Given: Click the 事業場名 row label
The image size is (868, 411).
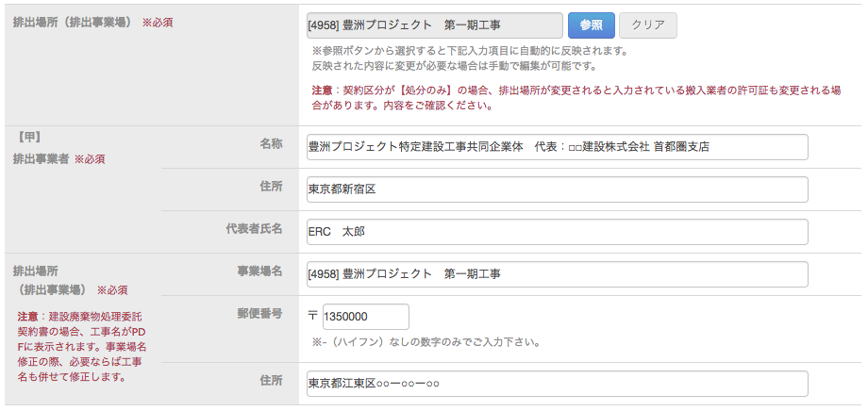Looking at the screenshot, I should click(x=259, y=271).
